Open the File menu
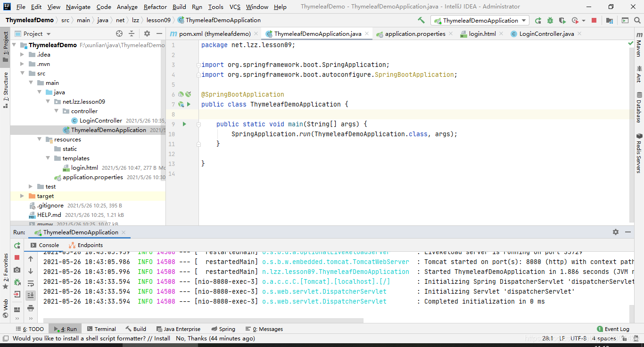644x347 pixels. click(x=21, y=7)
